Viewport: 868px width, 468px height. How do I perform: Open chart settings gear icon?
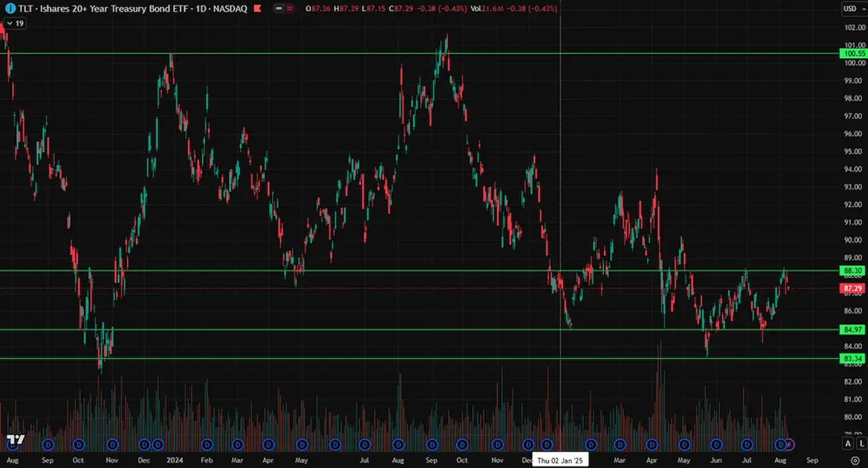[x=854, y=460]
